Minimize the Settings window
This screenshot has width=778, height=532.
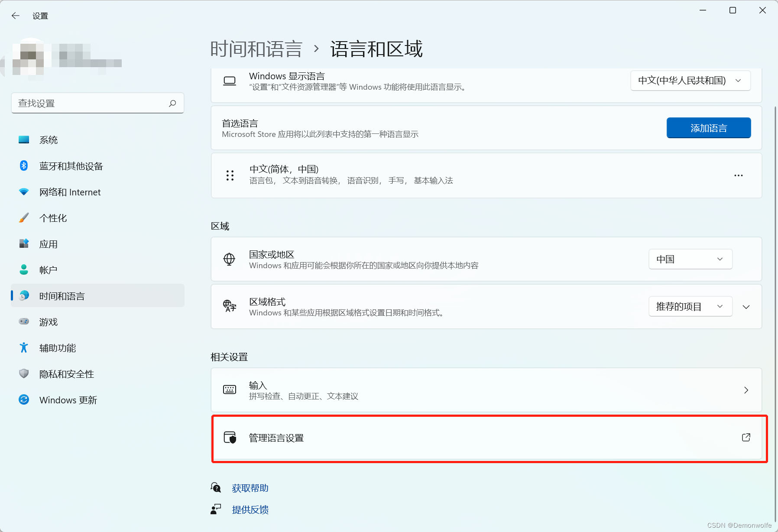click(x=703, y=10)
